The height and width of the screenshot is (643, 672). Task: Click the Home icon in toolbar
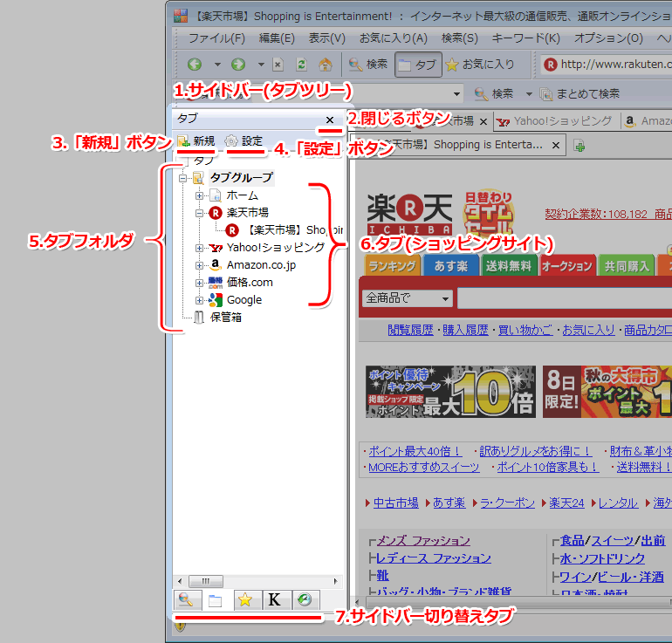[x=325, y=65]
